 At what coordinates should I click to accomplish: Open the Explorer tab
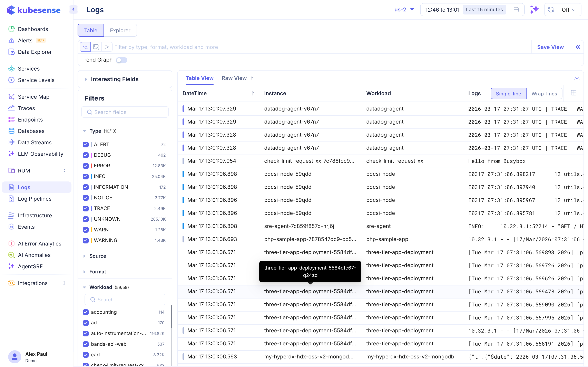(x=120, y=30)
